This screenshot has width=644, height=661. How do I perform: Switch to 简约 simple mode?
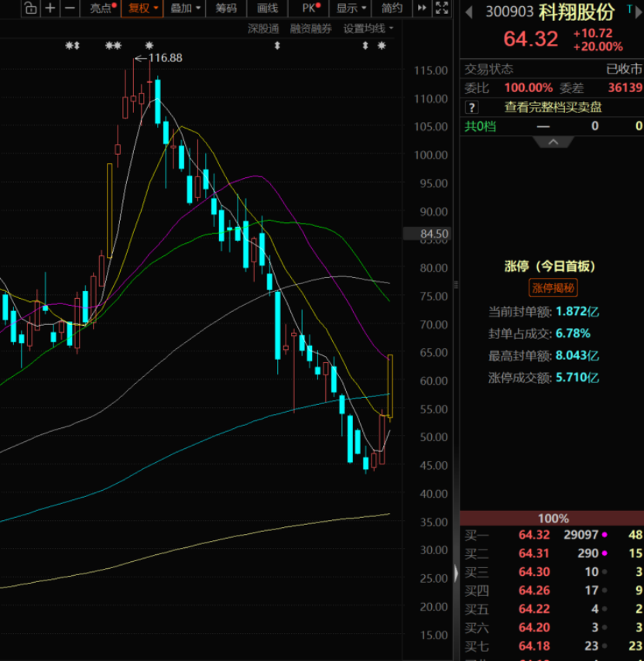click(x=392, y=8)
